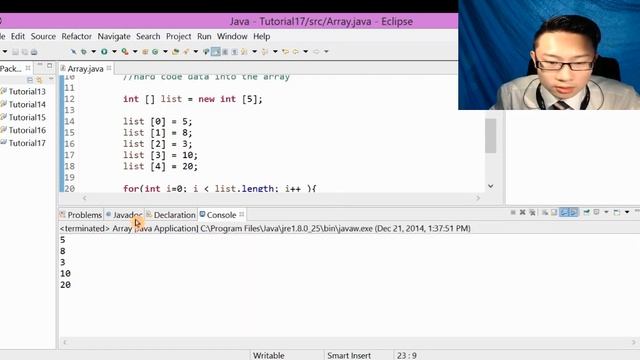Open the Next Annotation dropdown arrow
The image size is (640, 360).
tap(254, 52)
